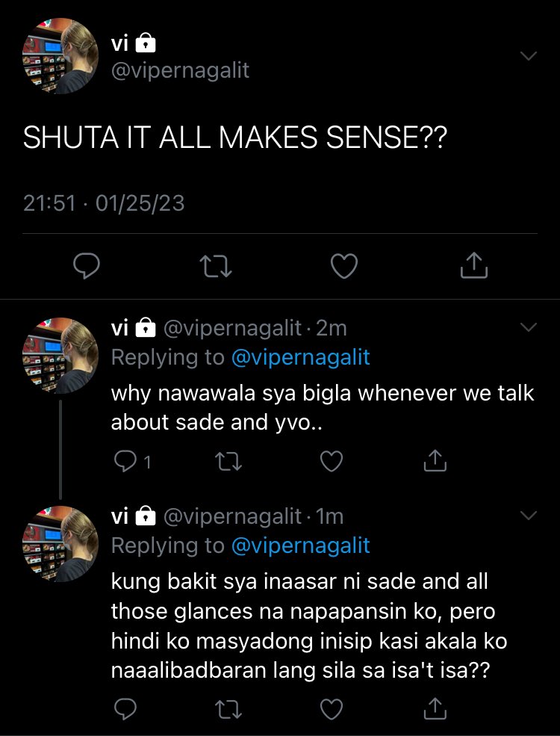View avatar on the 1m reply
This screenshot has height=736, width=560.
pyautogui.click(x=60, y=544)
